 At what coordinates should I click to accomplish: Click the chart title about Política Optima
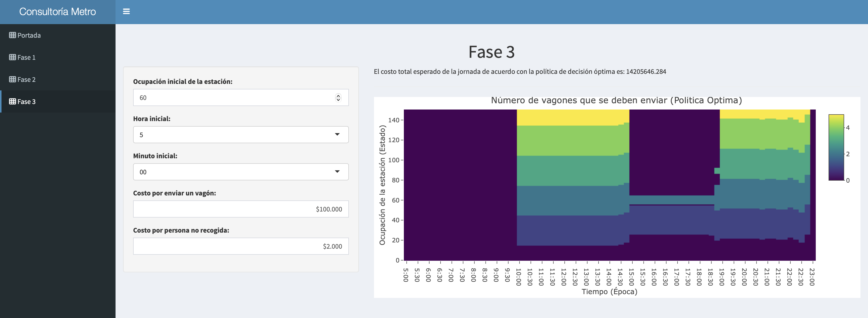pyautogui.click(x=616, y=100)
